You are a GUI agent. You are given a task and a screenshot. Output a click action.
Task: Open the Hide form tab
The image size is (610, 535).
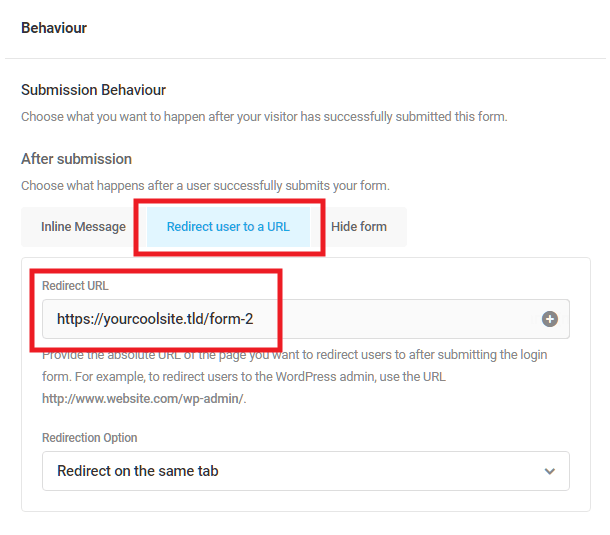tap(359, 226)
